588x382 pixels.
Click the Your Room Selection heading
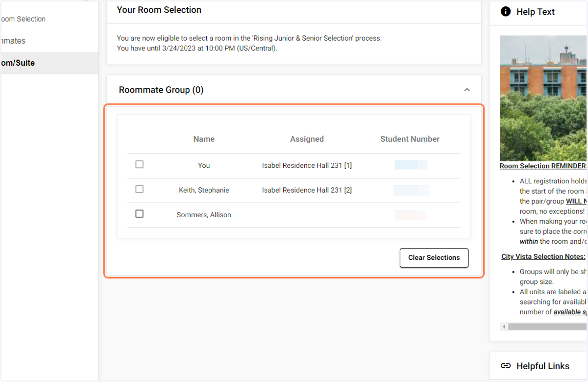tap(159, 10)
